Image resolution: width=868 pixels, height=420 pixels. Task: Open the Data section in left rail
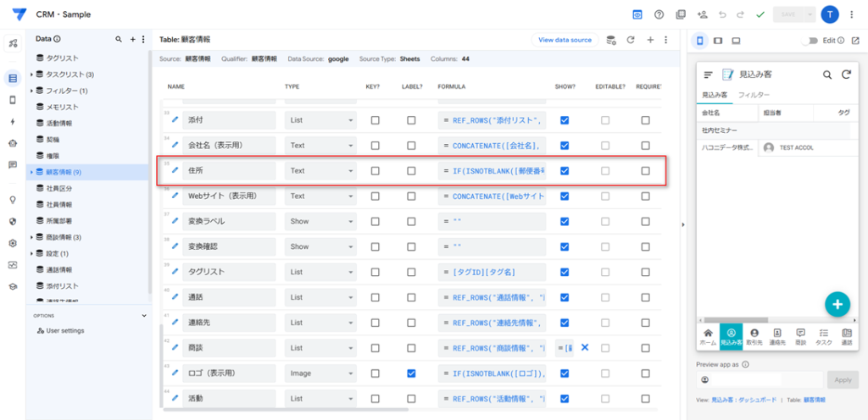(x=13, y=78)
